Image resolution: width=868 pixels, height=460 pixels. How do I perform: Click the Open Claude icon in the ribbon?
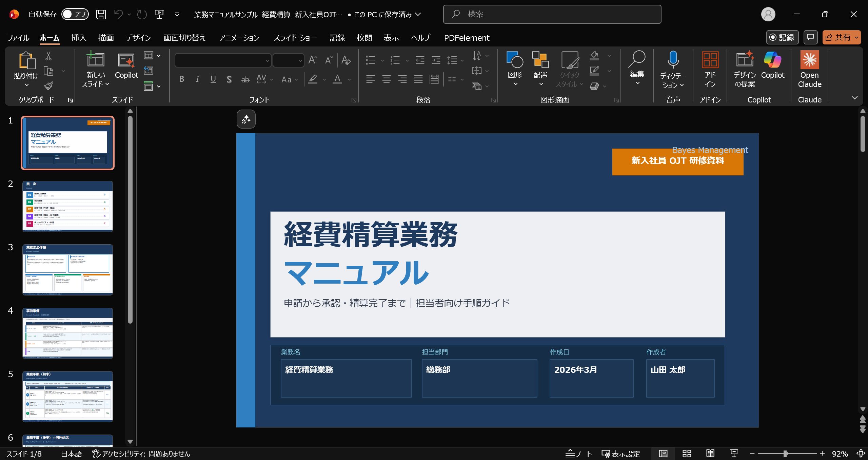[x=809, y=60]
